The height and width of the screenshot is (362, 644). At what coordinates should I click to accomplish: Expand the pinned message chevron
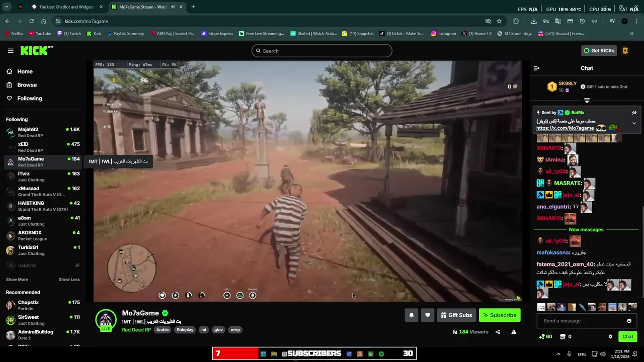tap(634, 123)
